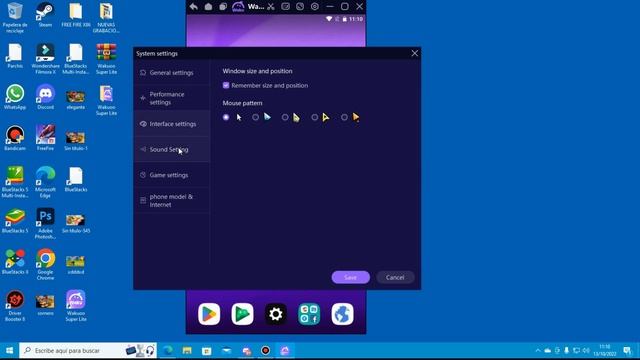Select fourth mouse pattern with yellow outline arrow
640x360 pixels.
[315, 117]
